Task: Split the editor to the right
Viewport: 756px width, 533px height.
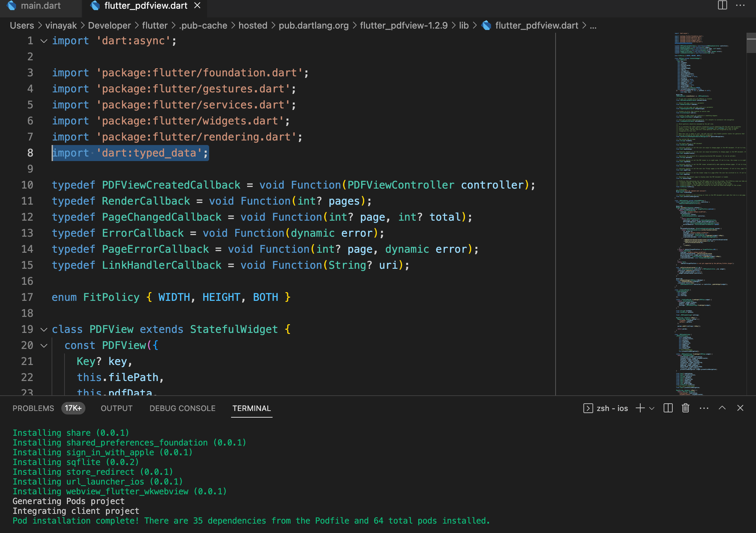Action: [x=722, y=6]
